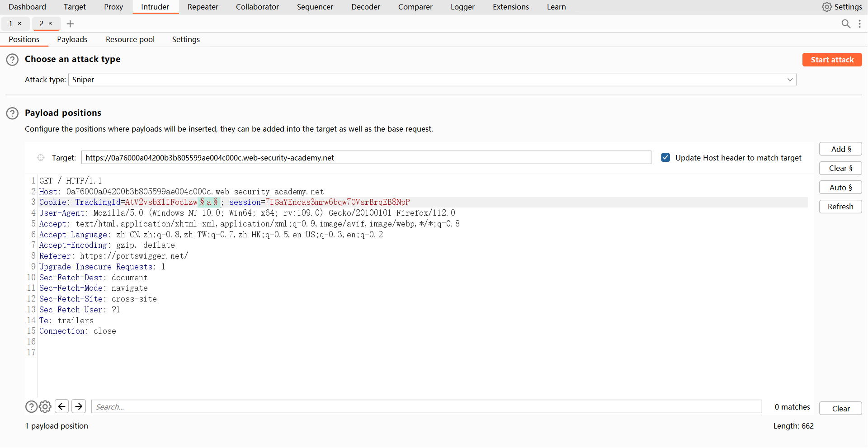Click the Settings gear icon in top bar
The height and width of the screenshot is (448, 868).
[826, 7]
